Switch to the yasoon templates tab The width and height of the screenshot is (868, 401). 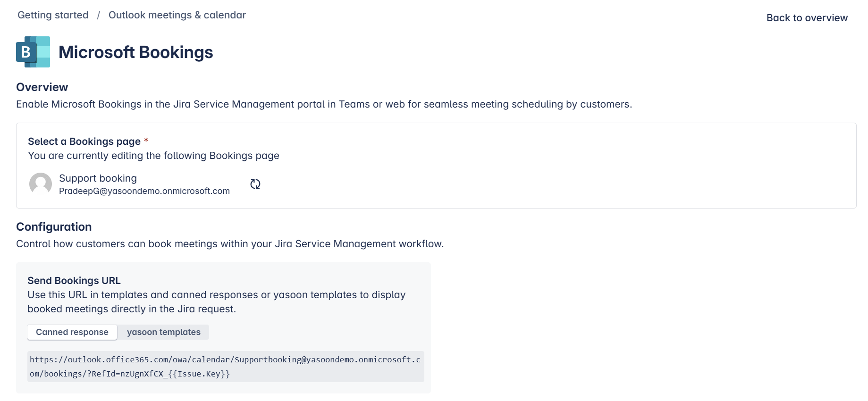tap(163, 332)
